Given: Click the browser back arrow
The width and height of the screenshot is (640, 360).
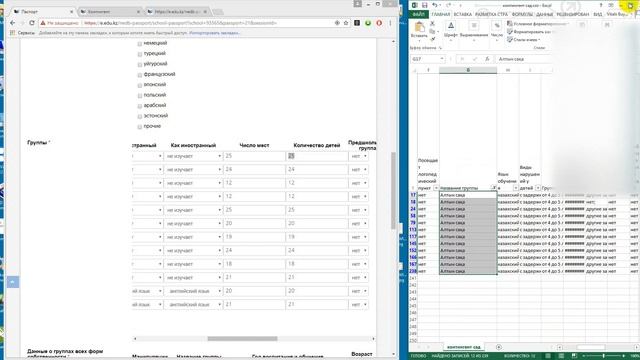Looking at the screenshot, I should point(13,23).
